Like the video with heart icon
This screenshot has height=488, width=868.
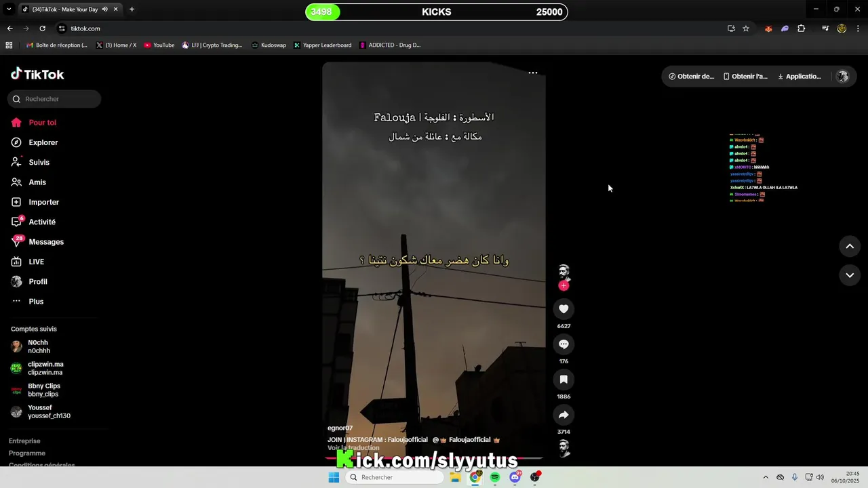(564, 309)
